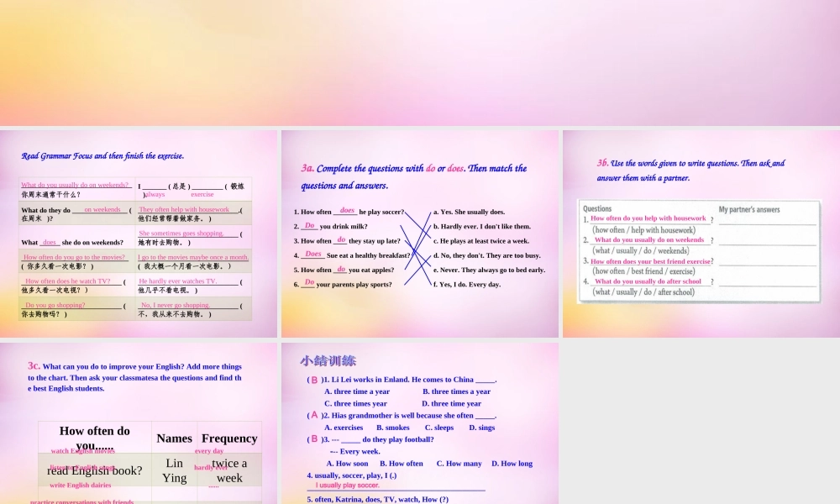Choose option 'D. three time year'
Viewport: 840px width, 504px height.
pos(451,403)
